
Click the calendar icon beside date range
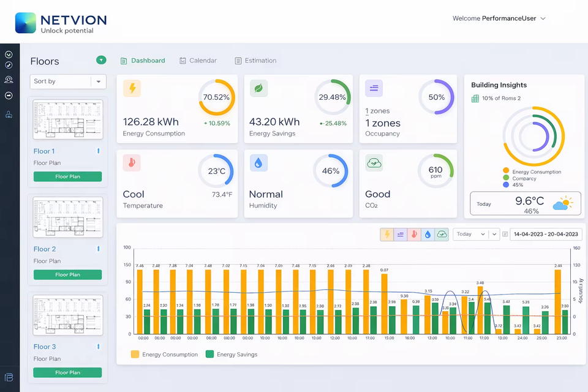505,234
